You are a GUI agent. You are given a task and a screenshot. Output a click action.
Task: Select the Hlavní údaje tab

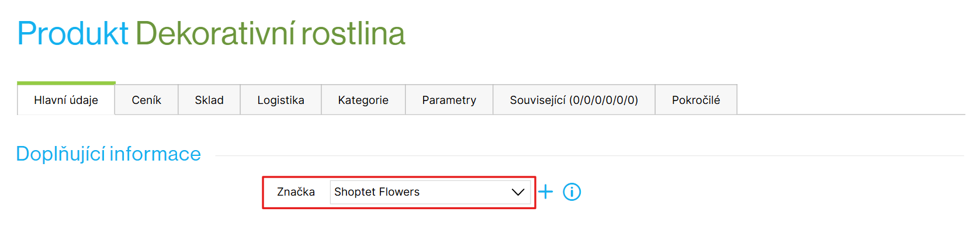[x=66, y=100]
